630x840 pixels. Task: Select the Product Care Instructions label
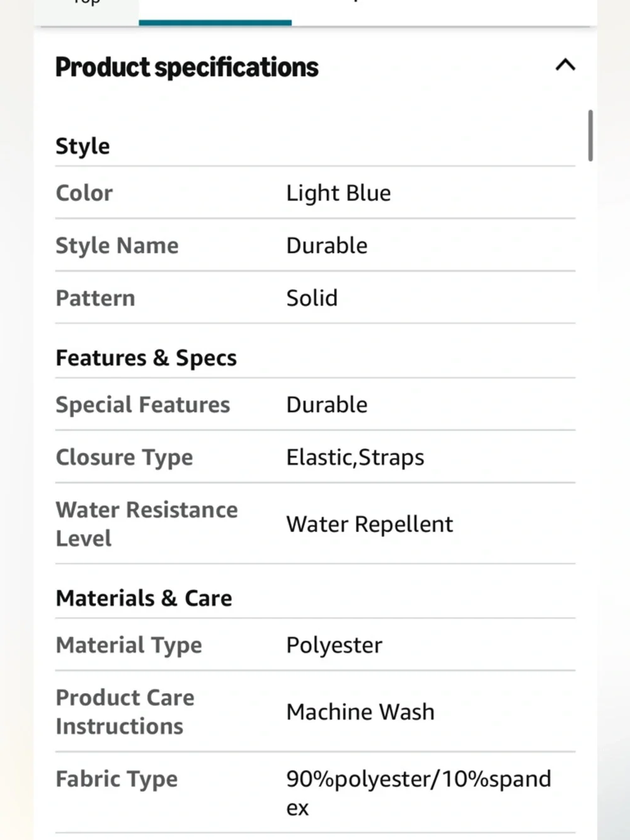point(125,711)
